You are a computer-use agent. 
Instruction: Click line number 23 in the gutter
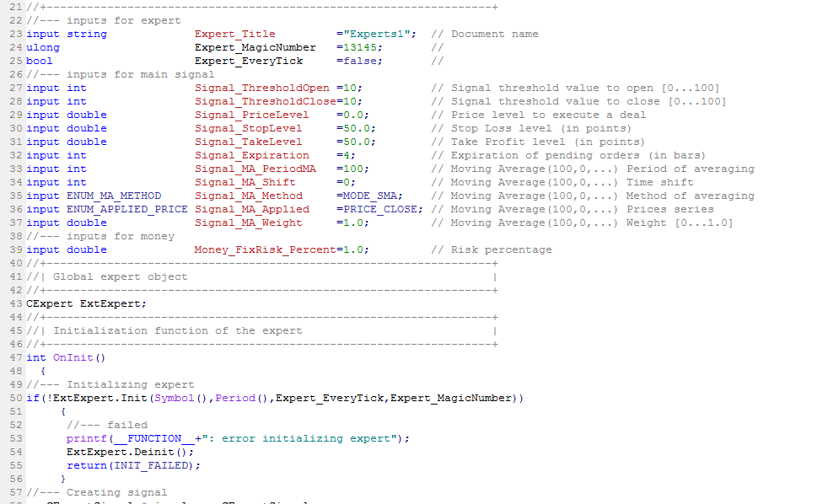(x=16, y=34)
